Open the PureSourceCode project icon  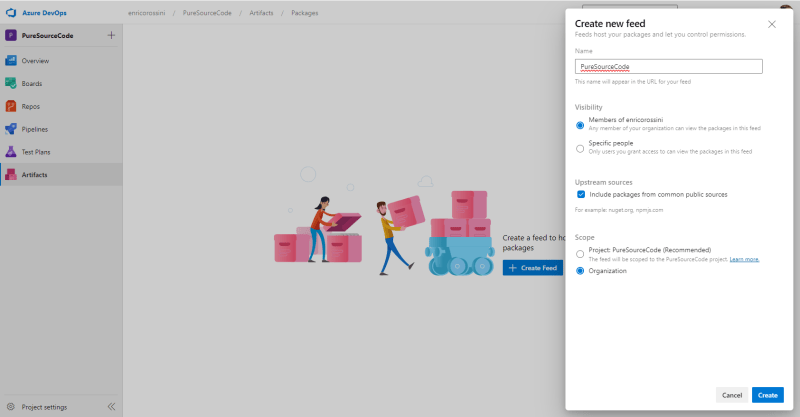tap(11, 35)
